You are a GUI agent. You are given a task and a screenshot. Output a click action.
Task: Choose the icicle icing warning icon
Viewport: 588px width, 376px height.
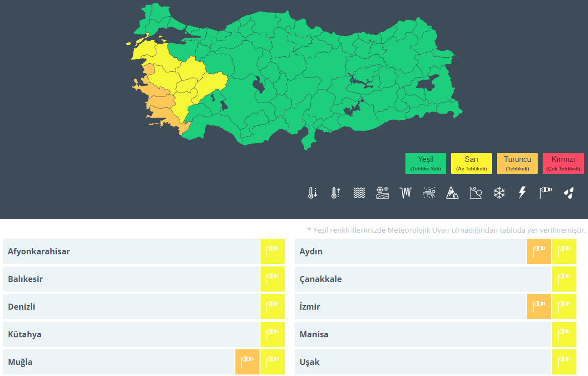pos(406,193)
